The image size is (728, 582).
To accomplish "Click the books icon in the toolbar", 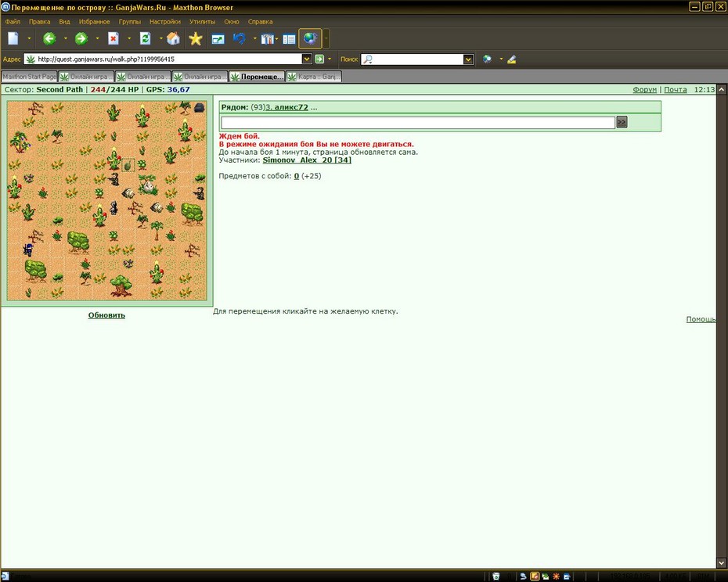I will pos(266,39).
